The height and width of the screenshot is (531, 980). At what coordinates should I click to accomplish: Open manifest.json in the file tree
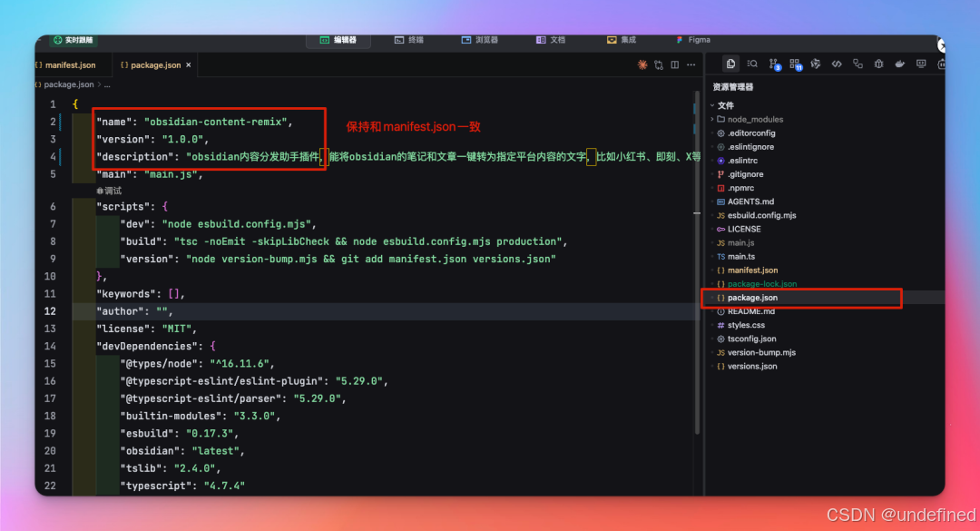coord(752,270)
